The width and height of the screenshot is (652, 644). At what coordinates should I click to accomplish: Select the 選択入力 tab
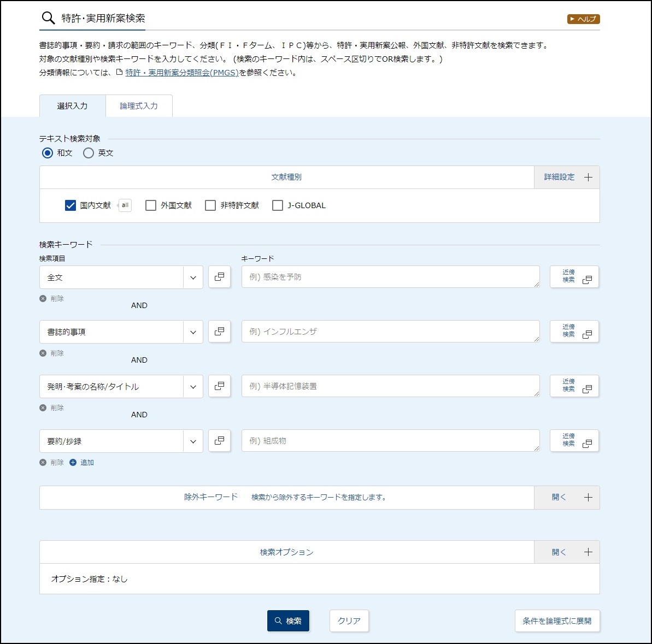click(x=72, y=106)
